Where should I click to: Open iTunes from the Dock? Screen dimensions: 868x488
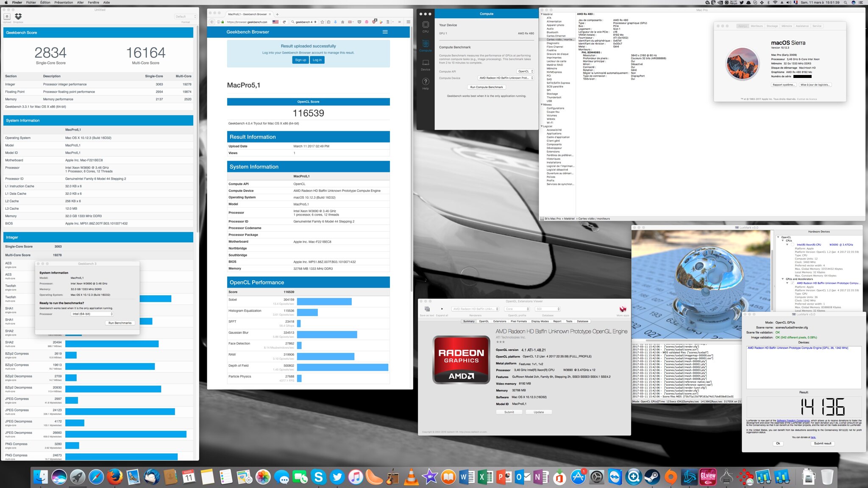coord(356,477)
